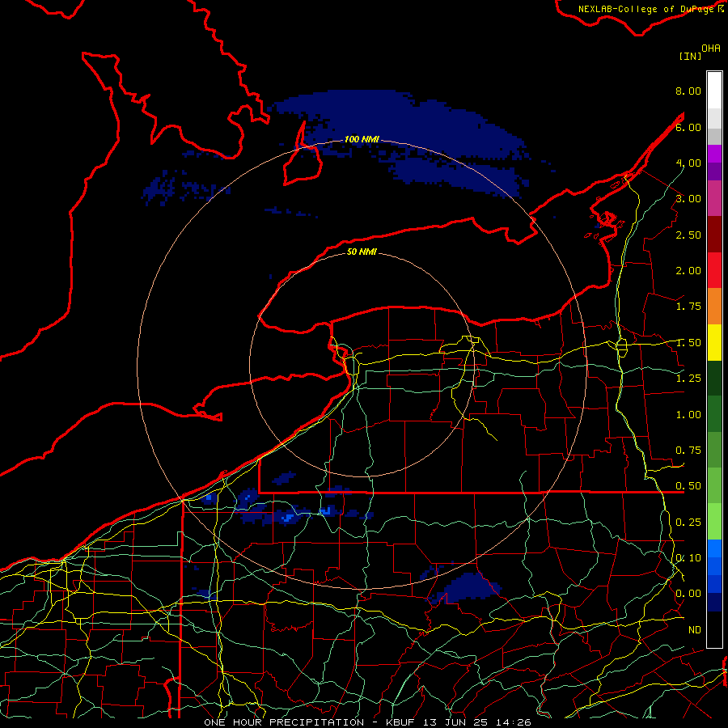Click the 100 NMI range ring label

coord(362,139)
